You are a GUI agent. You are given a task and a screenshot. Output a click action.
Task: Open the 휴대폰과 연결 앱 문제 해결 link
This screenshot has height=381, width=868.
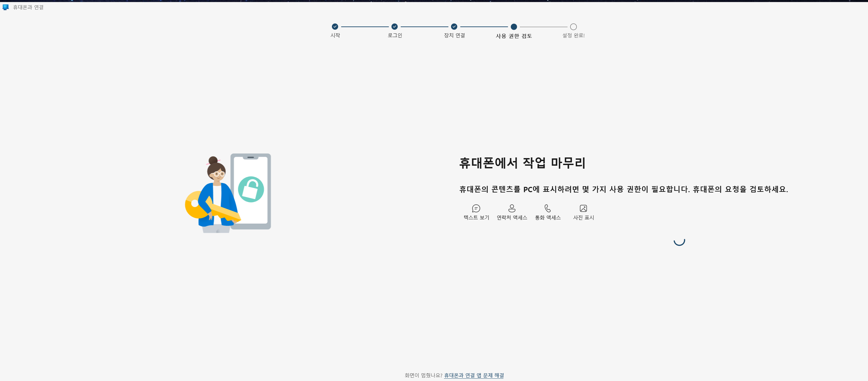pyautogui.click(x=474, y=375)
